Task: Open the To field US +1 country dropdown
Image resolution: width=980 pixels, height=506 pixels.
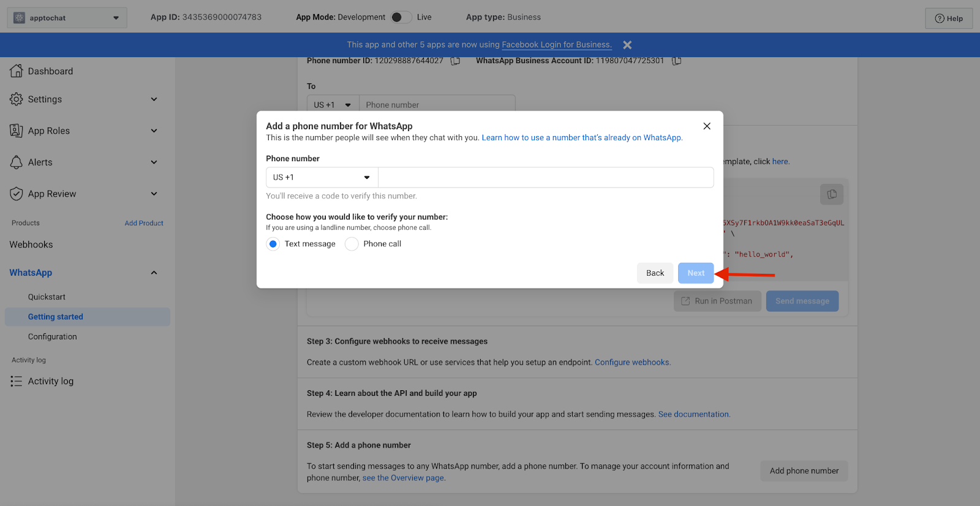Action: click(333, 105)
